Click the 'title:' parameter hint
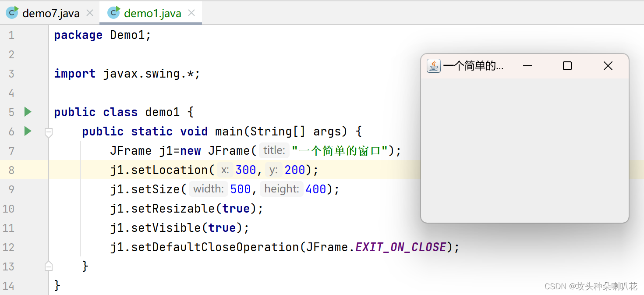The image size is (644, 295). (x=274, y=151)
